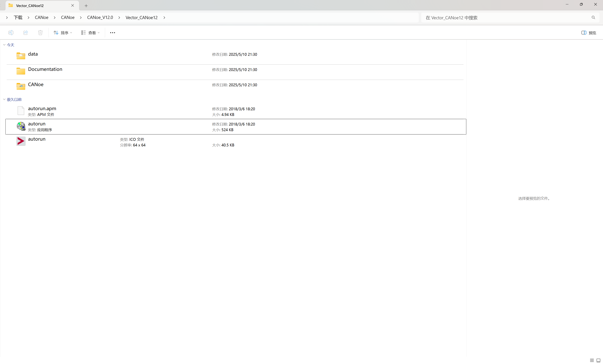
Task: Click the Share icon in toolbar
Action: [x=26, y=32]
